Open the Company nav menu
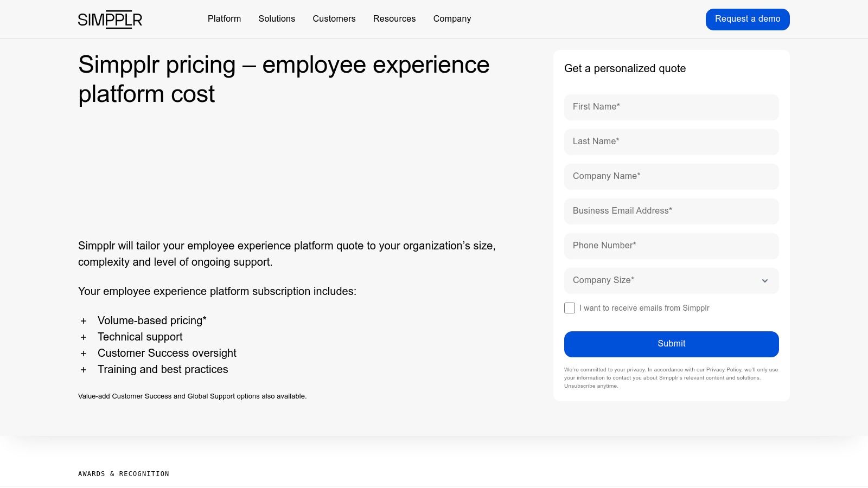Screen dimensions: 868x488 pos(452,19)
